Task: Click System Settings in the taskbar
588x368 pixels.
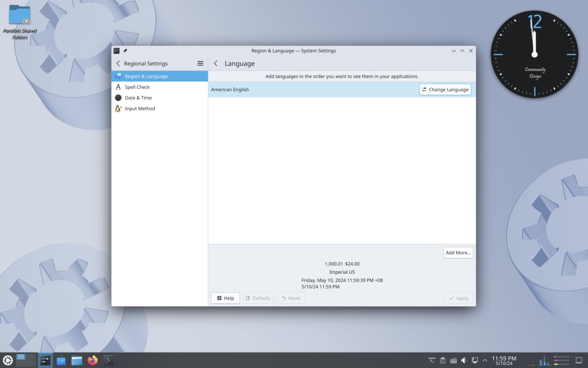Action: (x=45, y=360)
